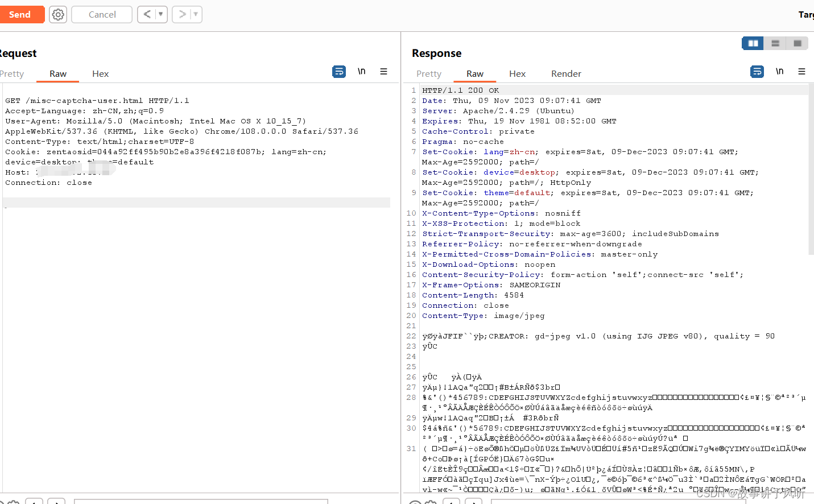
Task: Click the Referrer-Policy header line
Action: click(532, 244)
